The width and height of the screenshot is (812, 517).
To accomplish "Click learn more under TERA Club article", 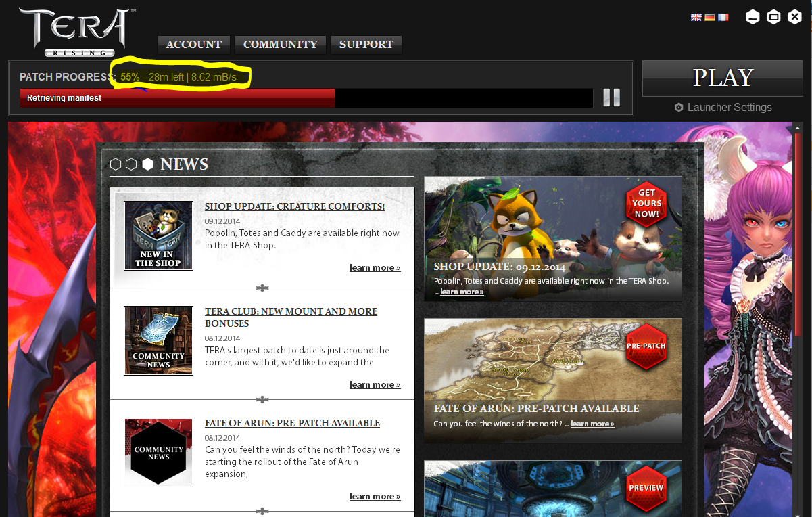I will tap(375, 385).
